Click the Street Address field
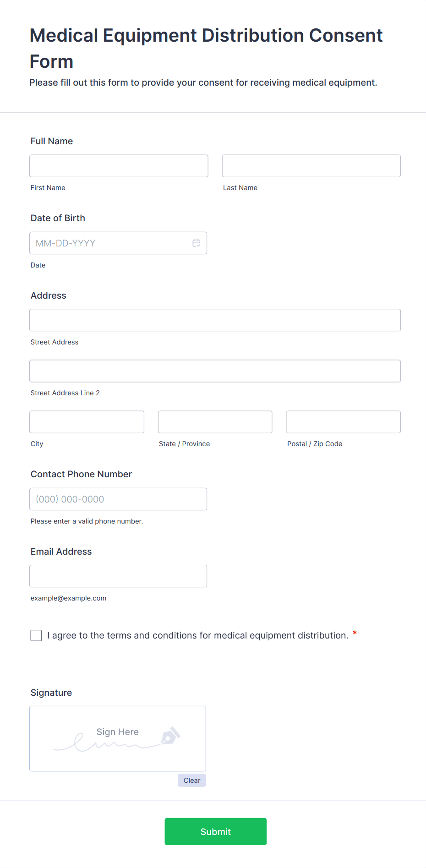426x868 pixels. tap(215, 320)
